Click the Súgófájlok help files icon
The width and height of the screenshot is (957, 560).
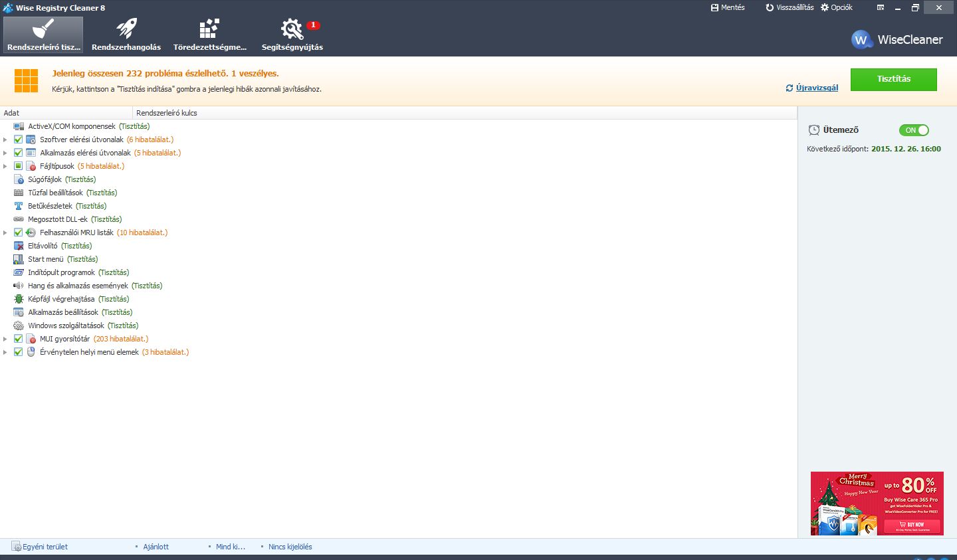pos(19,179)
